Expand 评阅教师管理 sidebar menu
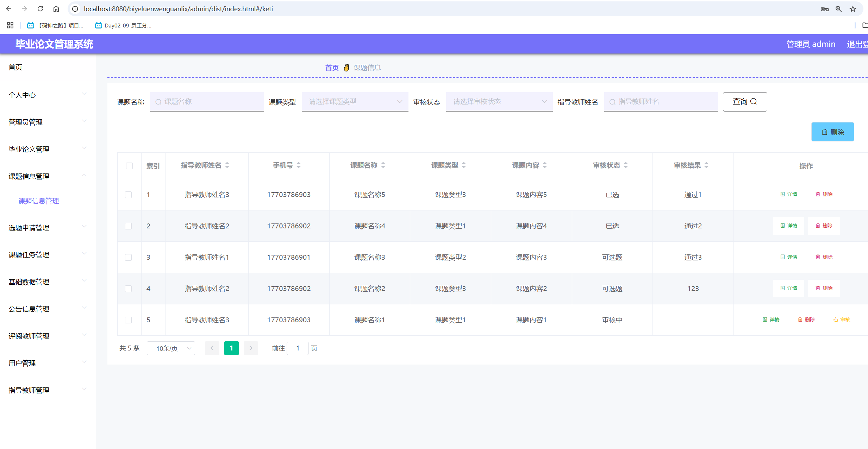 click(x=48, y=336)
